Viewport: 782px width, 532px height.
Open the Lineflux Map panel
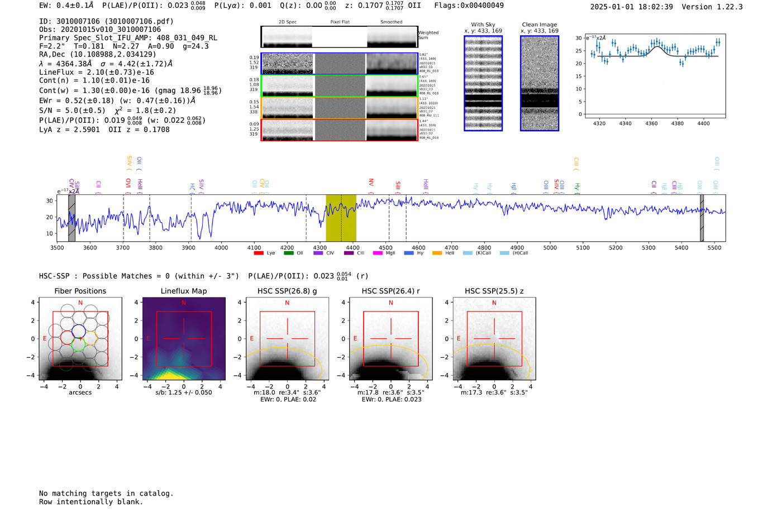coord(184,339)
